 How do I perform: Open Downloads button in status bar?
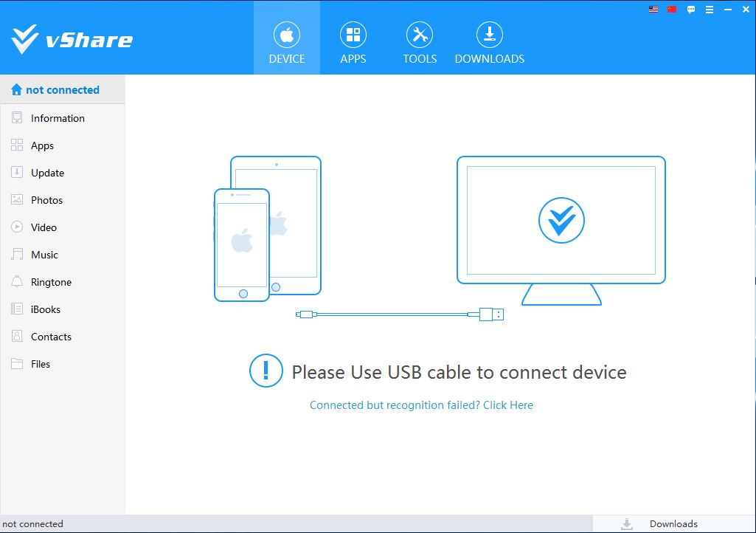click(673, 524)
